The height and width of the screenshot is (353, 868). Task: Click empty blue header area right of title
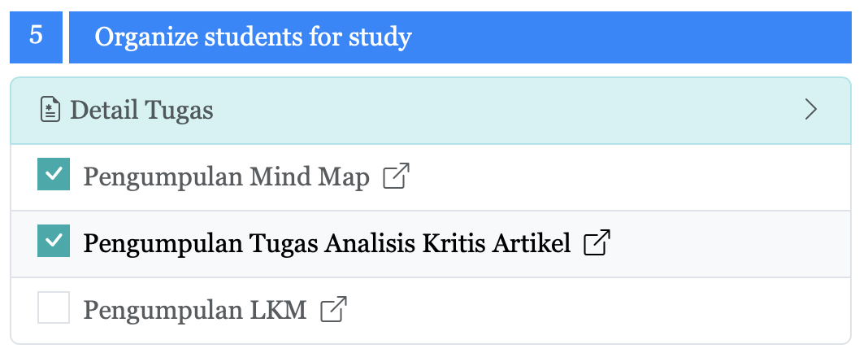pyautogui.click(x=634, y=37)
